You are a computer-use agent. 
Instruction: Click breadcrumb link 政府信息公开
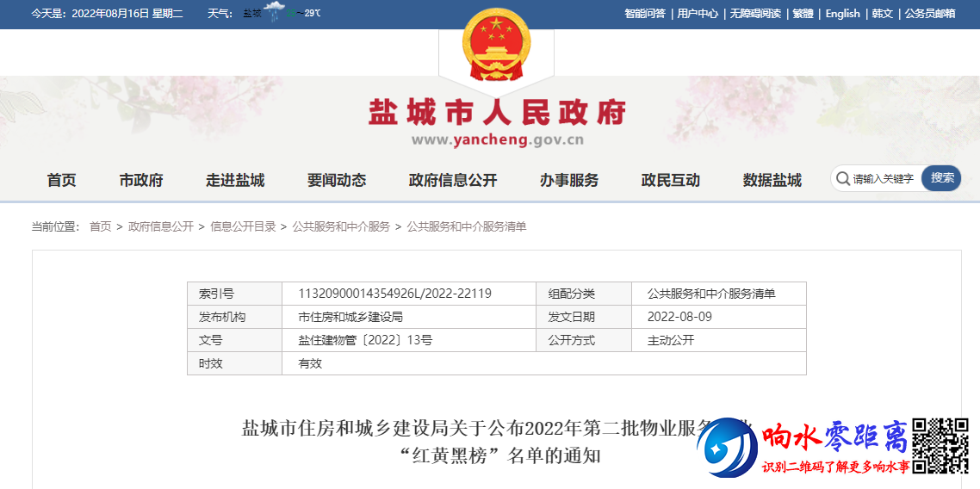[x=161, y=226]
